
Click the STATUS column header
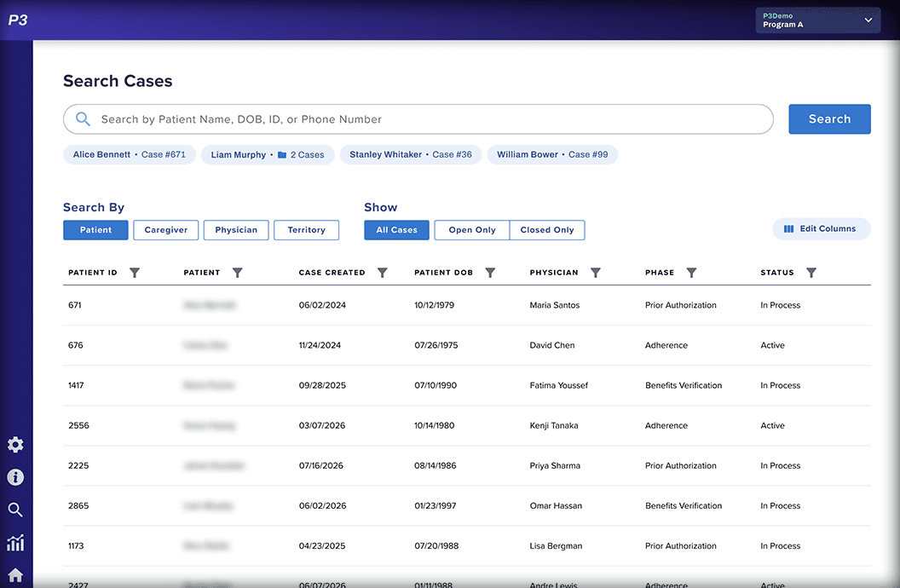click(x=777, y=273)
